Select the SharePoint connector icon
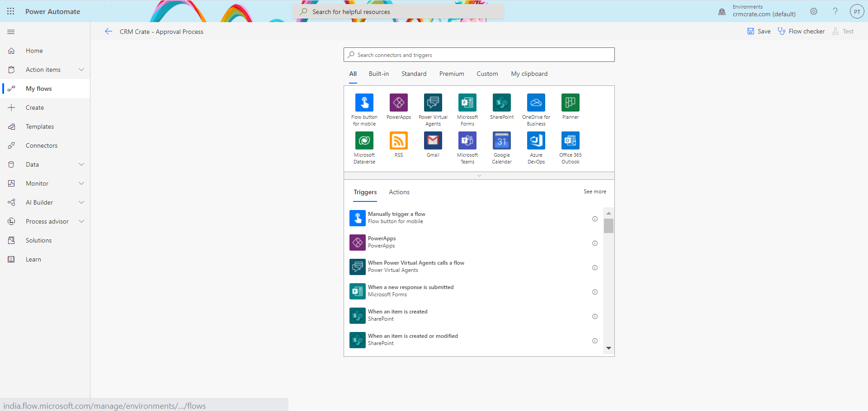This screenshot has width=868, height=411. [x=501, y=103]
